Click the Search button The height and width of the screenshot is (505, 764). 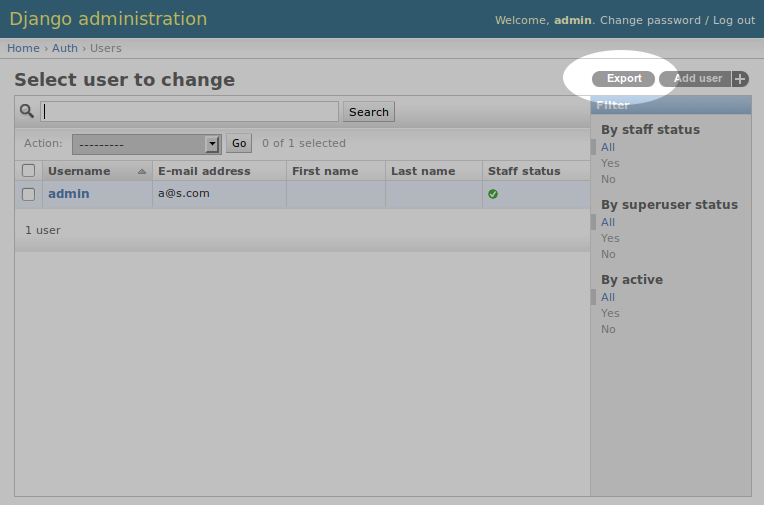(x=369, y=112)
